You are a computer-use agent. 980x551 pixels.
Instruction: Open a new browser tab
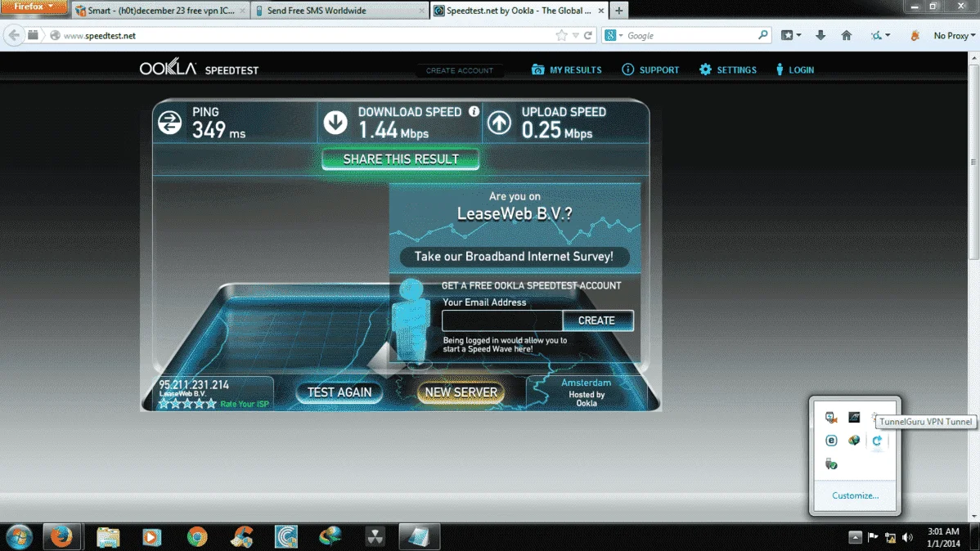click(618, 11)
